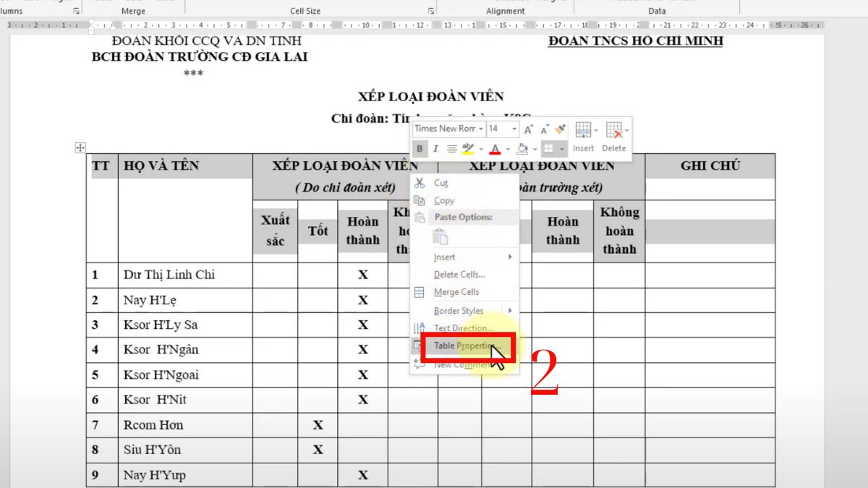Click the "Không hoàn thành" header near GHI CHÚ
Screen dimensions: 868x488
[x=619, y=231]
